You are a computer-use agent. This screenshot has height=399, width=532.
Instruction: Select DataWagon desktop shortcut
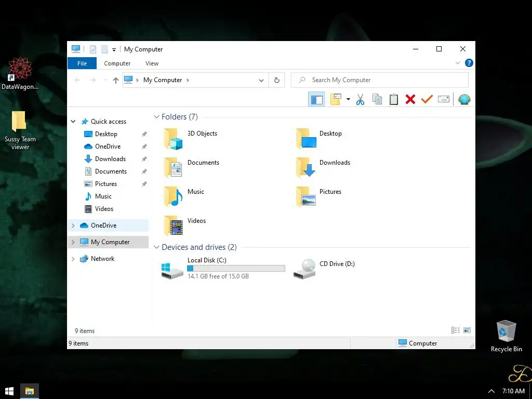[x=20, y=74]
